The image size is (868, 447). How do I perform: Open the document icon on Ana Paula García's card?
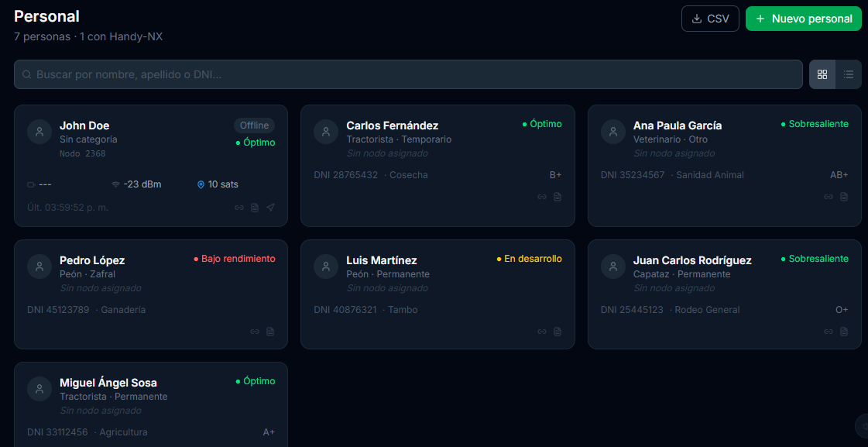[x=844, y=197]
